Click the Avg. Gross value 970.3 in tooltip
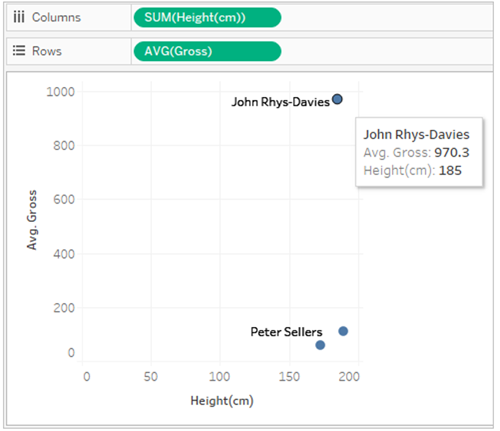Image resolution: width=500 pixels, height=431 pixels. [x=452, y=153]
